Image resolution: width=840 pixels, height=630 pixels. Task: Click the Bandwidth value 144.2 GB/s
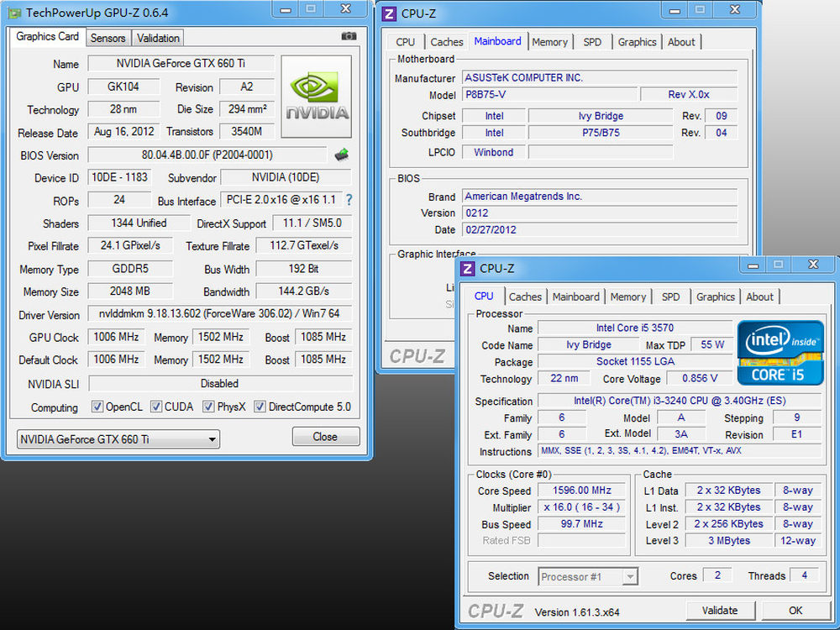pyautogui.click(x=304, y=291)
